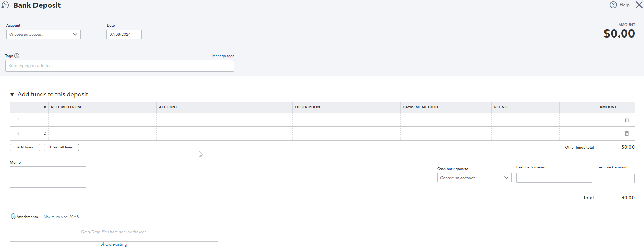Select the Cash back amount field

pyautogui.click(x=615, y=178)
